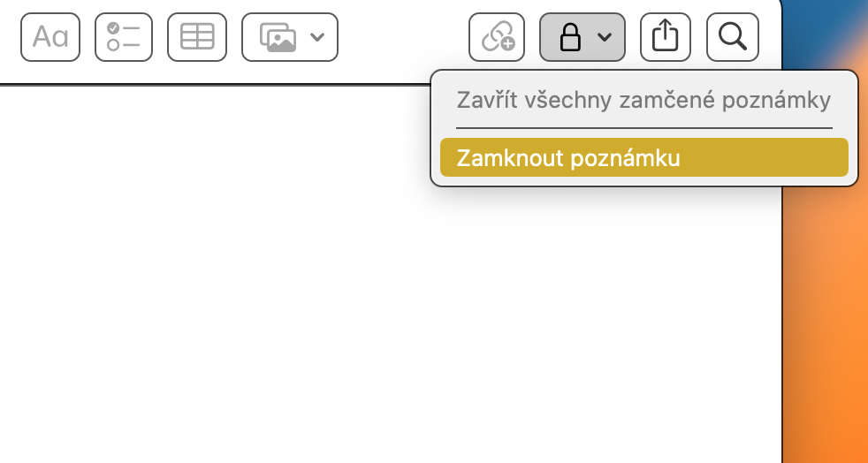This screenshot has width=868, height=463.
Task: Click the photo media icon
Action: pos(278,37)
